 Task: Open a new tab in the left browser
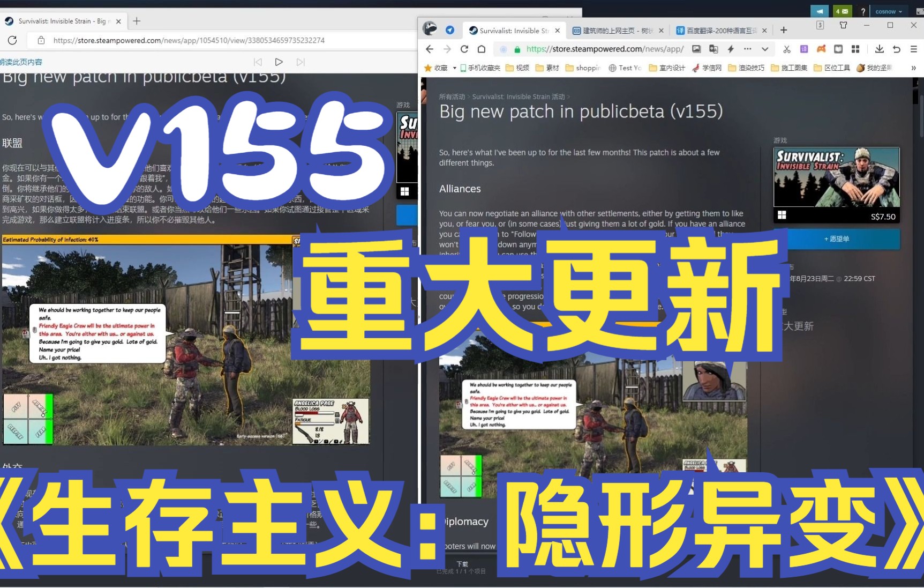click(x=137, y=21)
